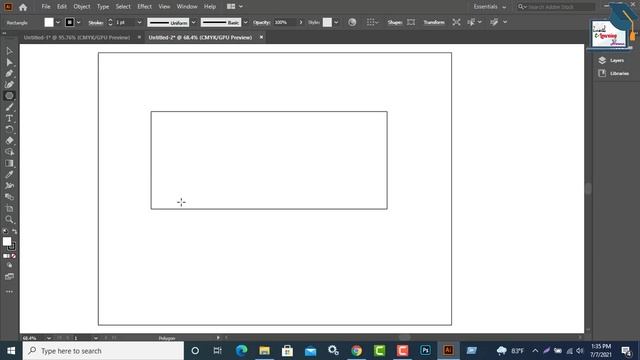
Task: Open the stroke weight dropdown
Action: pyautogui.click(x=139, y=22)
